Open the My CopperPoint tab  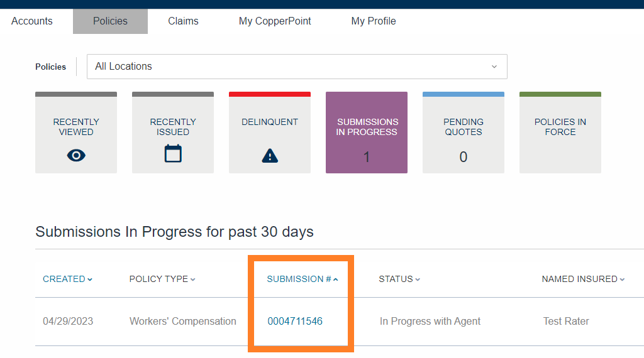275,21
